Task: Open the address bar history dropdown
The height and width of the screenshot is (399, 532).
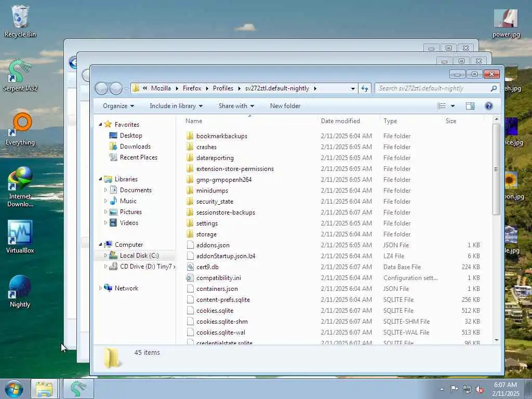Action: (353, 88)
